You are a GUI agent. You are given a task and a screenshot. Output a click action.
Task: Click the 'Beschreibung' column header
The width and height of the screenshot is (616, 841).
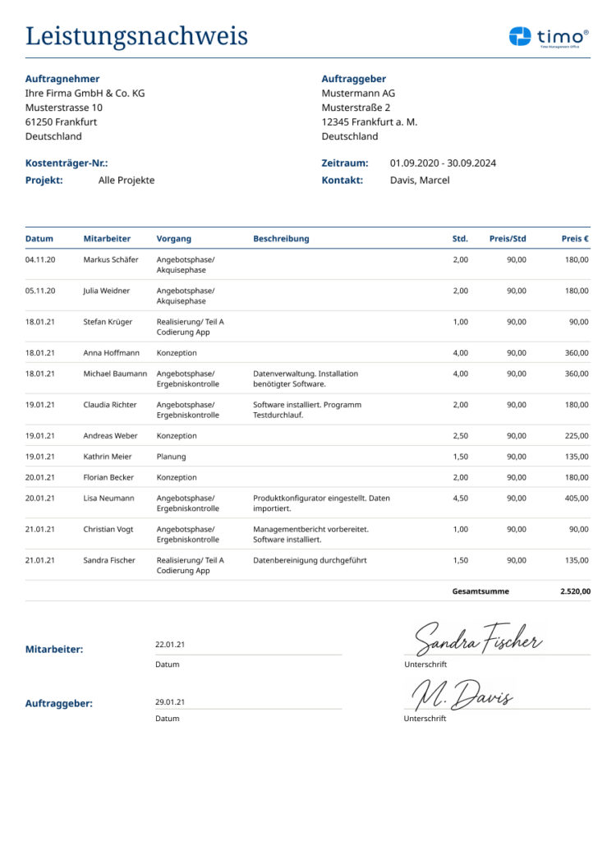(281, 239)
